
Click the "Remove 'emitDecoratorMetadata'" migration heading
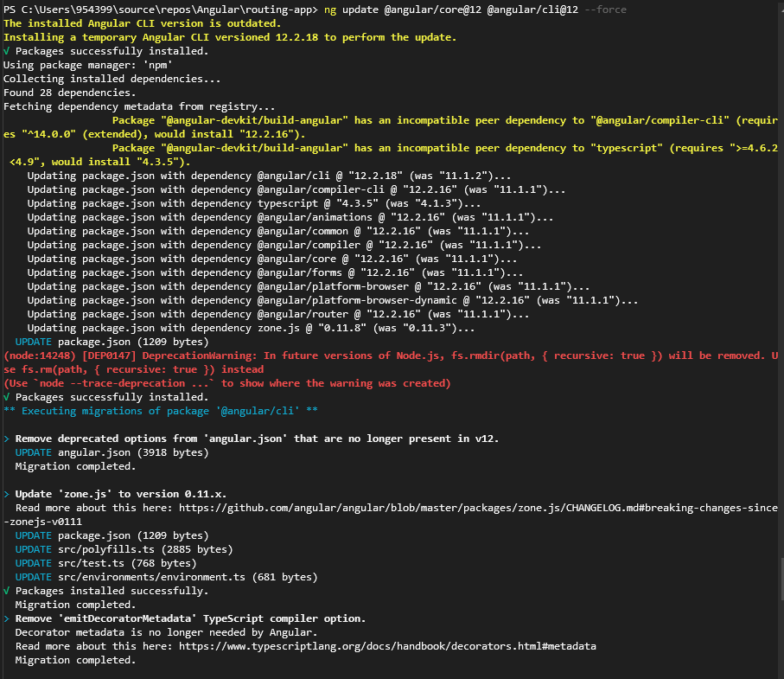click(x=190, y=618)
